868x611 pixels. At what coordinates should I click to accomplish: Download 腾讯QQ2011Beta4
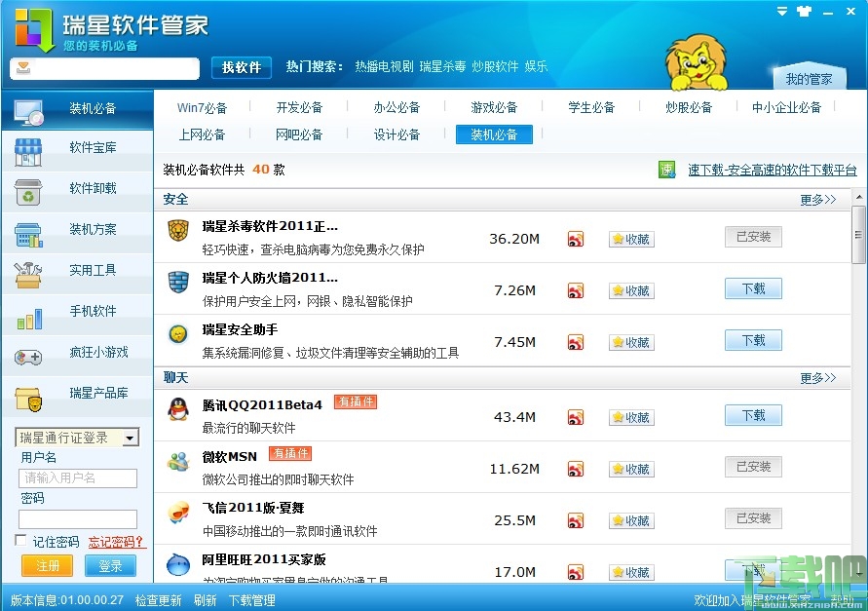[753, 415]
